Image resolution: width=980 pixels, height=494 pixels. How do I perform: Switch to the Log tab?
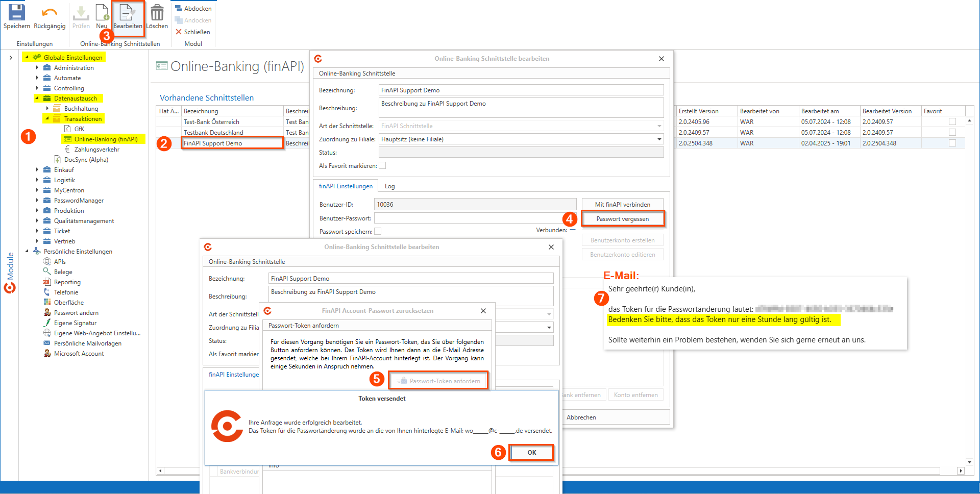coord(389,186)
